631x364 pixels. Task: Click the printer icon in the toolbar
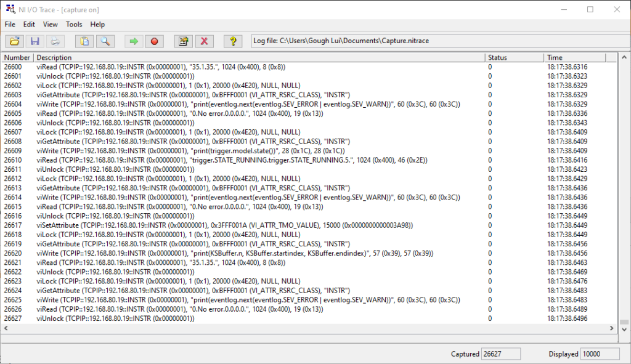(55, 41)
